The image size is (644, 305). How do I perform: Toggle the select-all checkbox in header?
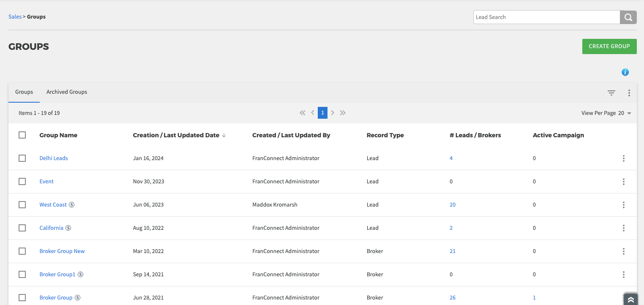[x=22, y=135]
